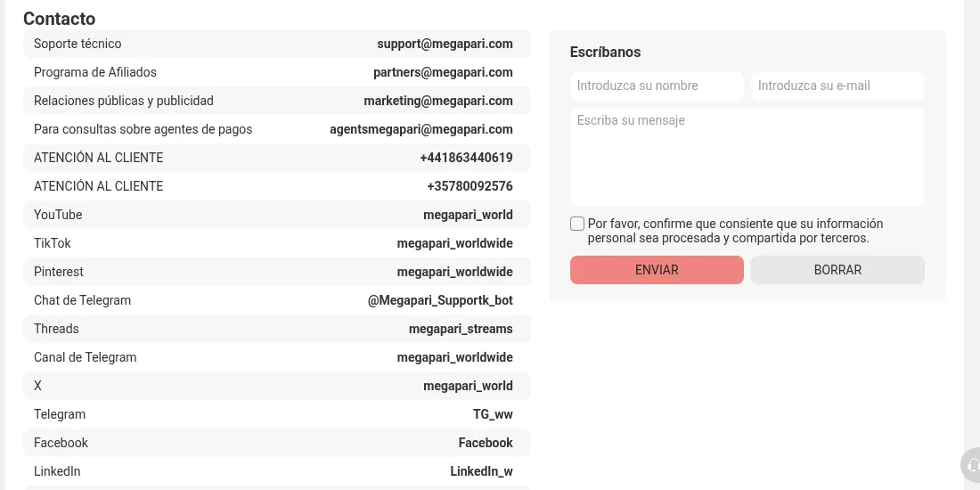Click into the 'Escriba su mensaje' textarea
The height and width of the screenshot is (490, 980).
click(x=747, y=157)
